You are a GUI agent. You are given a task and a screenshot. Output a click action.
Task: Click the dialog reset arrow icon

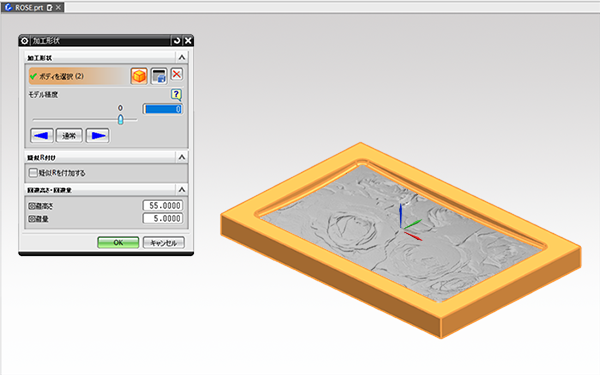click(176, 41)
